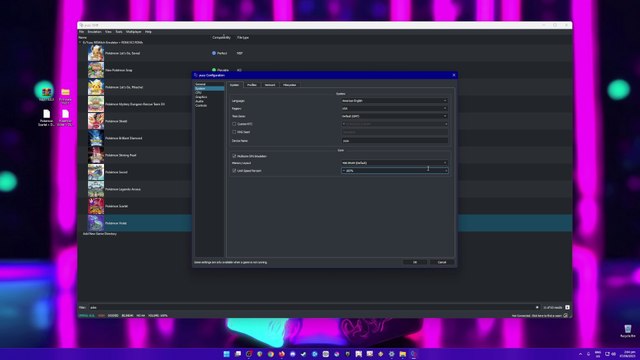This screenshot has width=640, height=360.
Task: Click OK in the yuzu Configuration dialog
Action: [415, 262]
